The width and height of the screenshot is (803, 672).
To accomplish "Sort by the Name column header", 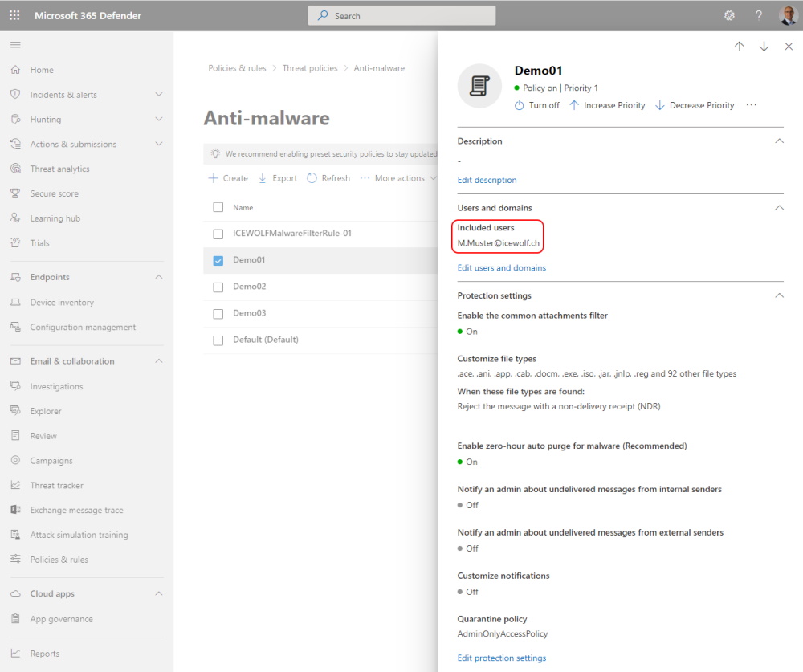I will coord(243,207).
